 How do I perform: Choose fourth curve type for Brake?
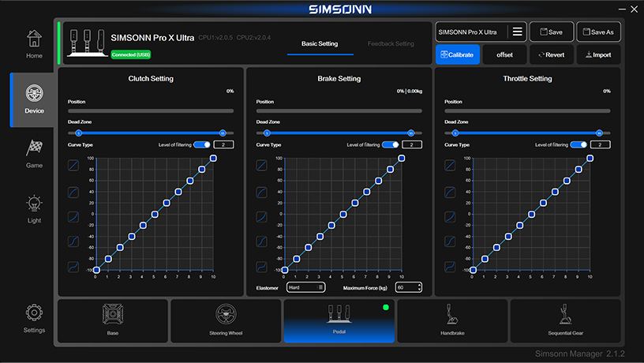(262, 241)
